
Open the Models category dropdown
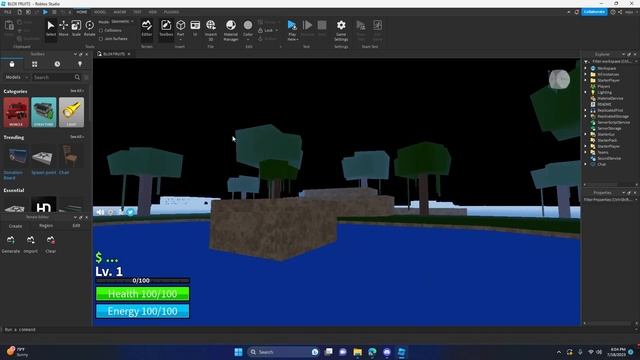(16, 77)
